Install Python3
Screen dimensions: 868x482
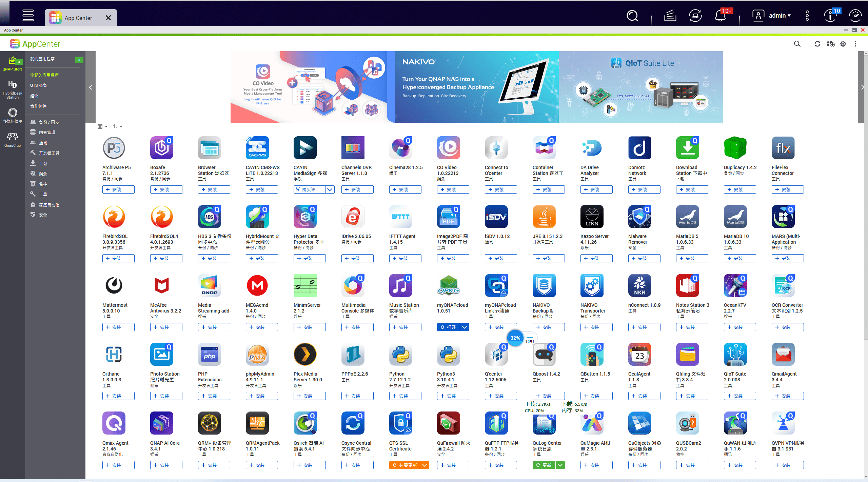point(453,396)
